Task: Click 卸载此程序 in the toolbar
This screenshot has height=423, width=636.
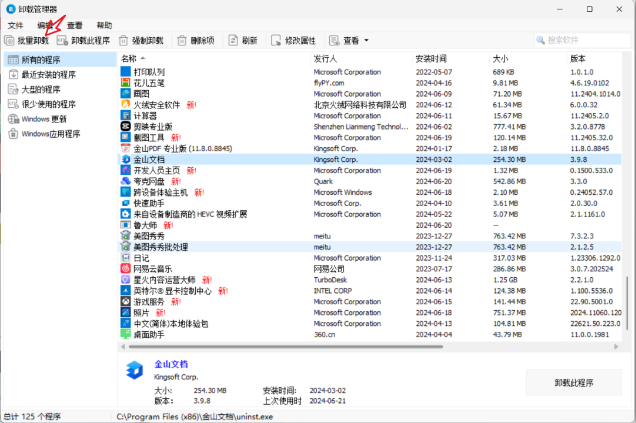Action: point(84,41)
